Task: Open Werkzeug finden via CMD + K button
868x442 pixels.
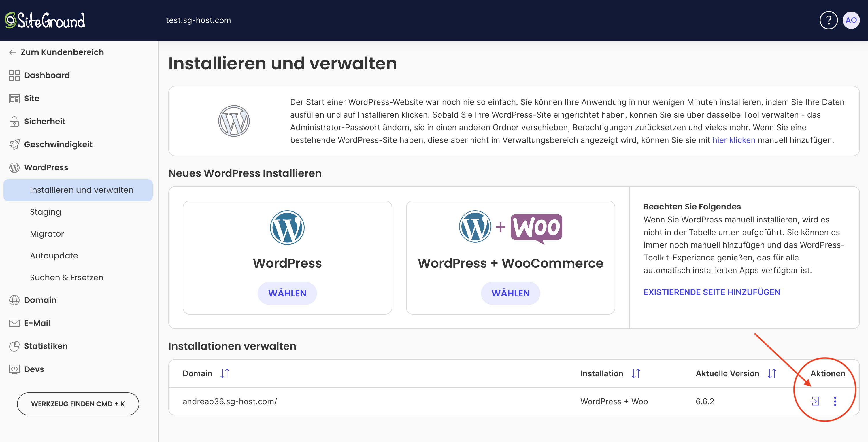Action: tap(78, 404)
